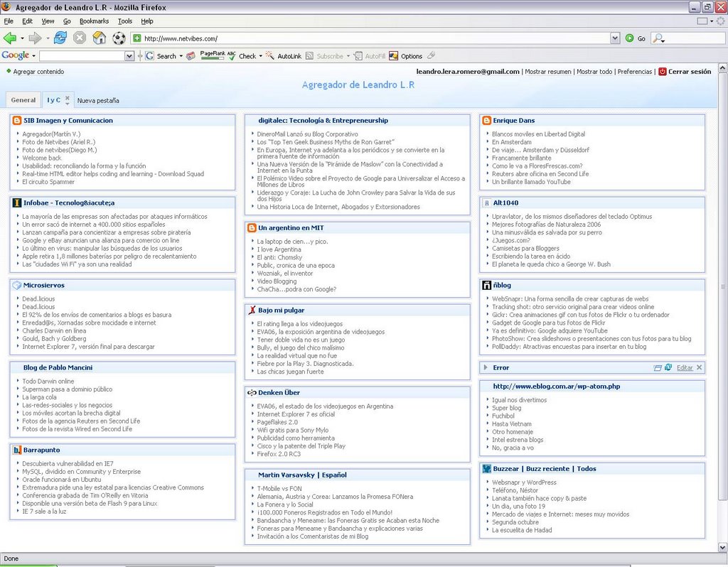Click Editar in the Error widget
The height and width of the screenshot is (567, 728).
(685, 367)
